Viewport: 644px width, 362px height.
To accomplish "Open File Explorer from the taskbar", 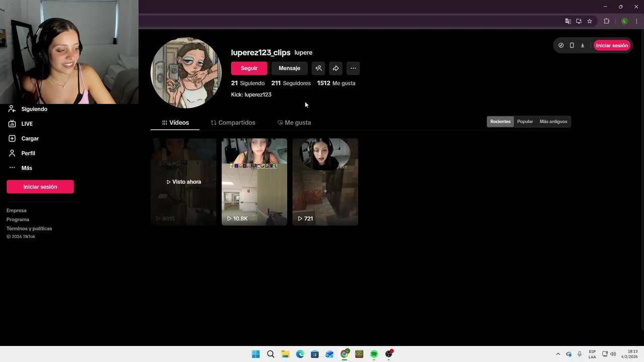I will (285, 354).
